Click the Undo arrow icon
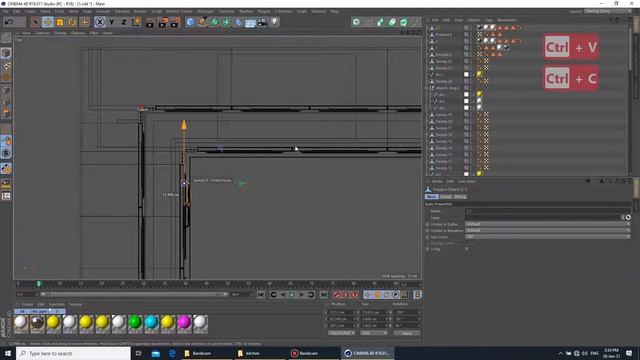Image resolution: width=640 pixels, height=360 pixels. 9,22
